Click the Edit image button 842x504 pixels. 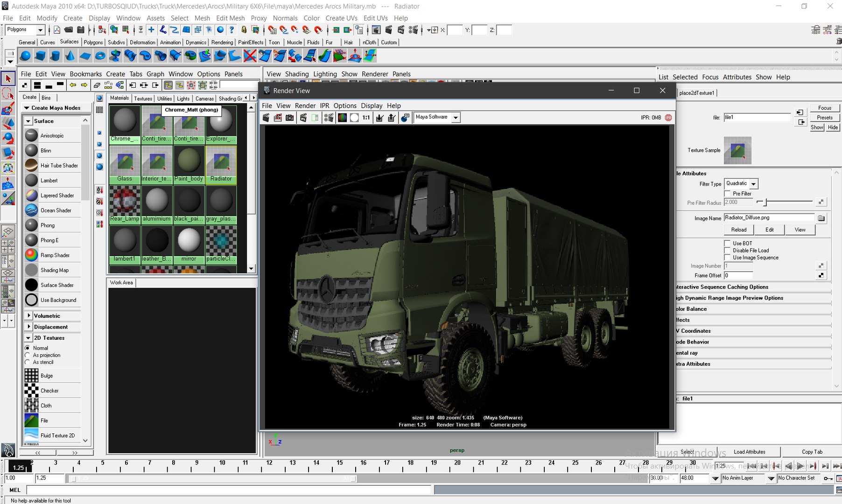pyautogui.click(x=769, y=230)
